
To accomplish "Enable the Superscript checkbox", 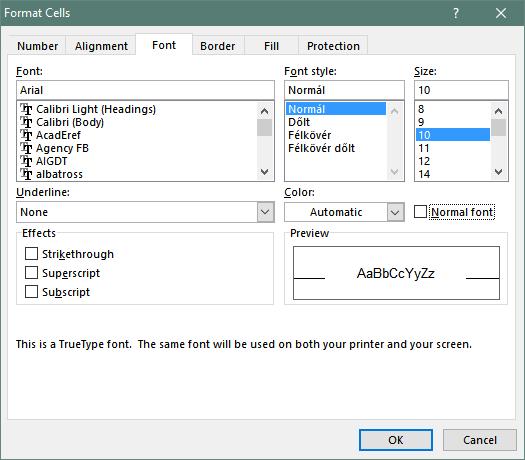I will click(x=31, y=273).
